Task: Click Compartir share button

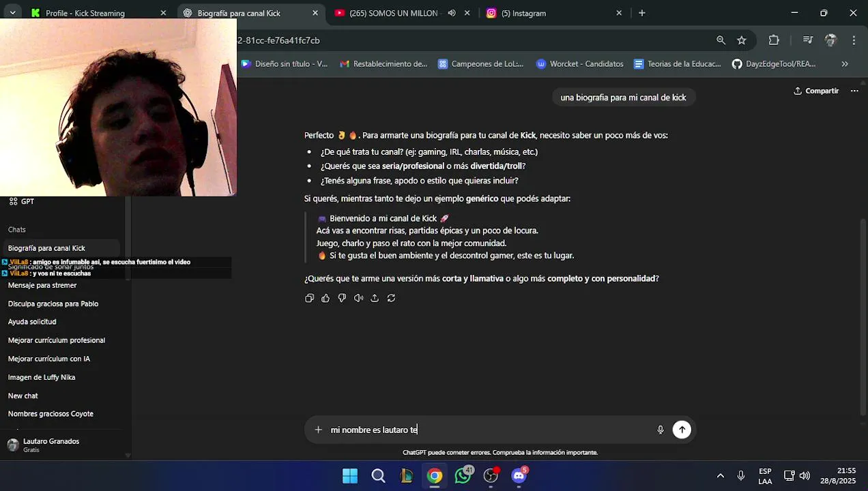Action: click(x=816, y=91)
